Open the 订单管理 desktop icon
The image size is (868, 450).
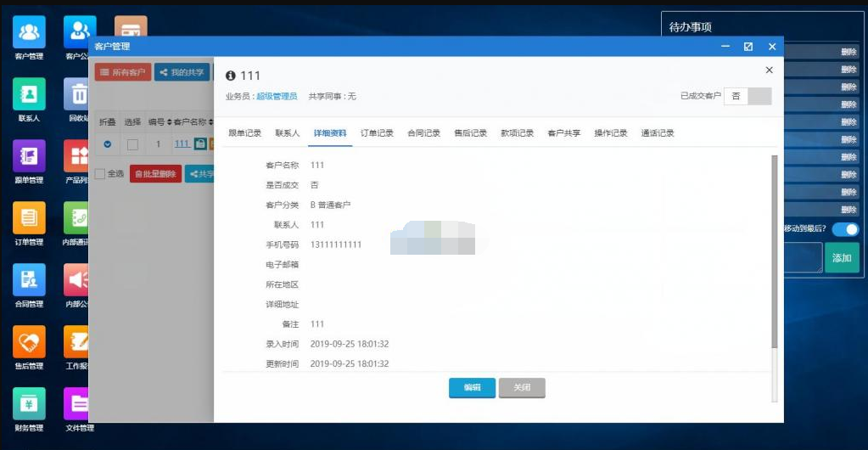pyautogui.click(x=29, y=218)
